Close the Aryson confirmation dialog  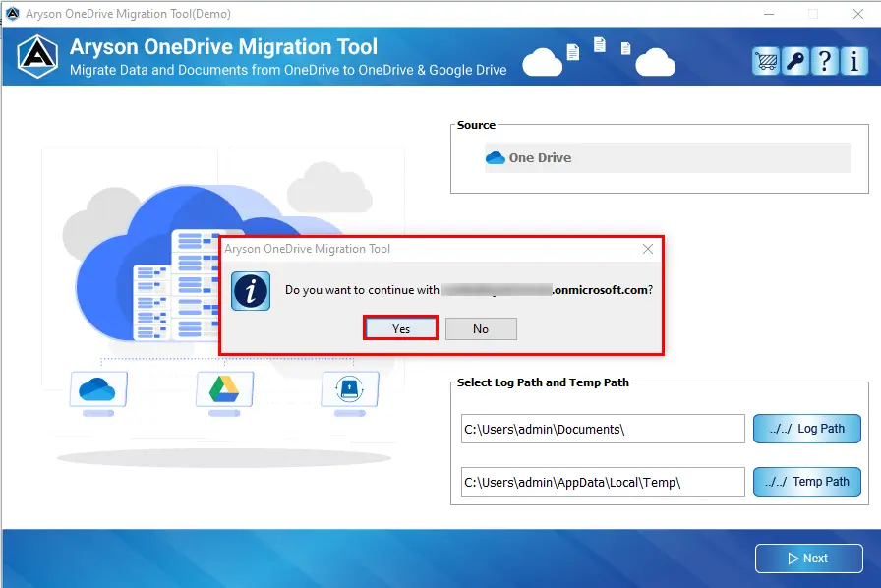(648, 249)
